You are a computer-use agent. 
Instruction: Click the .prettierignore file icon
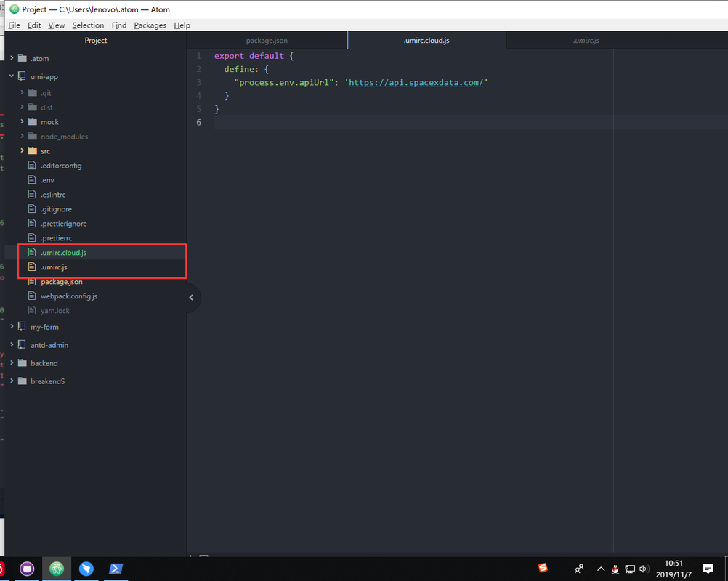point(32,223)
